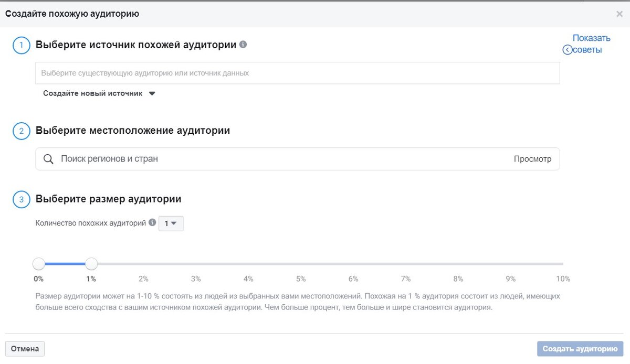Click the info icon beside source heading
630x364 pixels.
(243, 45)
